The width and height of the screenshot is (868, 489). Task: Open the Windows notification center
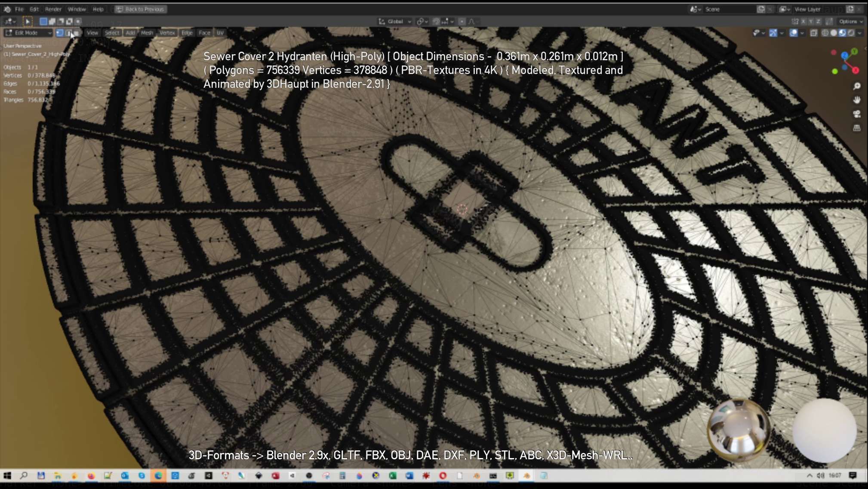coord(853,475)
